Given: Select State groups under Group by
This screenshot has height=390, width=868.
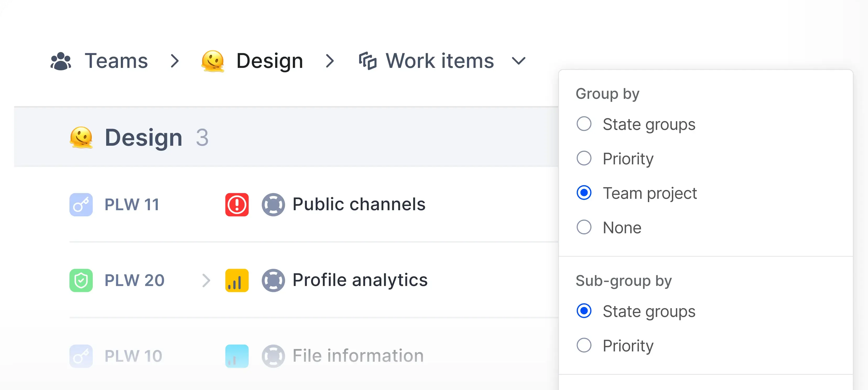Looking at the screenshot, I should coord(584,124).
